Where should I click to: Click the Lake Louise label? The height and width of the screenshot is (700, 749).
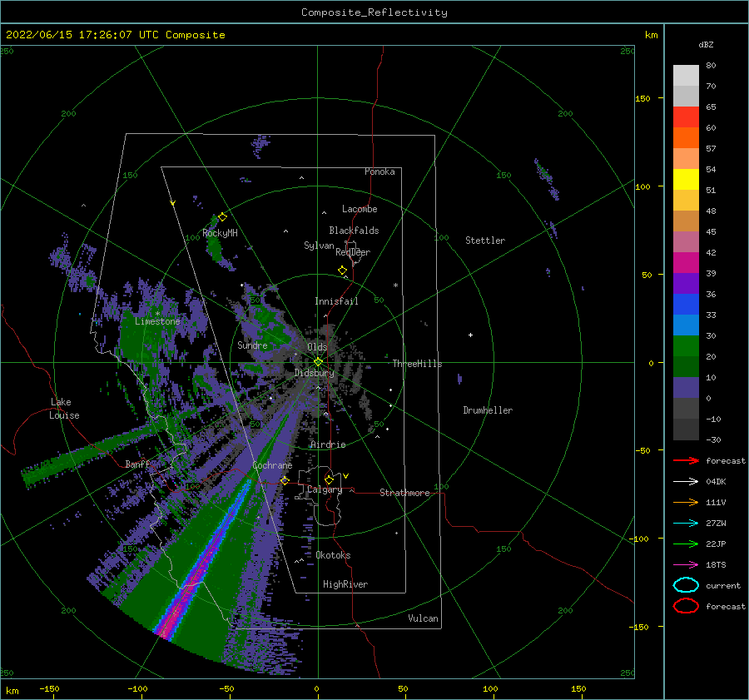point(64,409)
